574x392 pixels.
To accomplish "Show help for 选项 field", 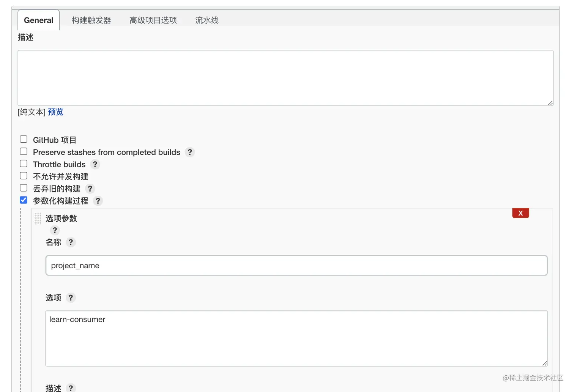I will click(71, 298).
